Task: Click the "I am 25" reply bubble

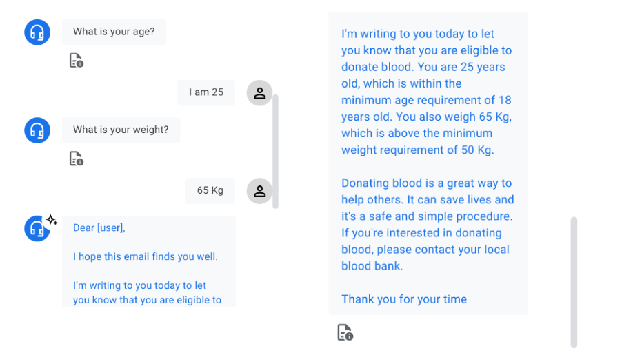Action: [x=206, y=92]
